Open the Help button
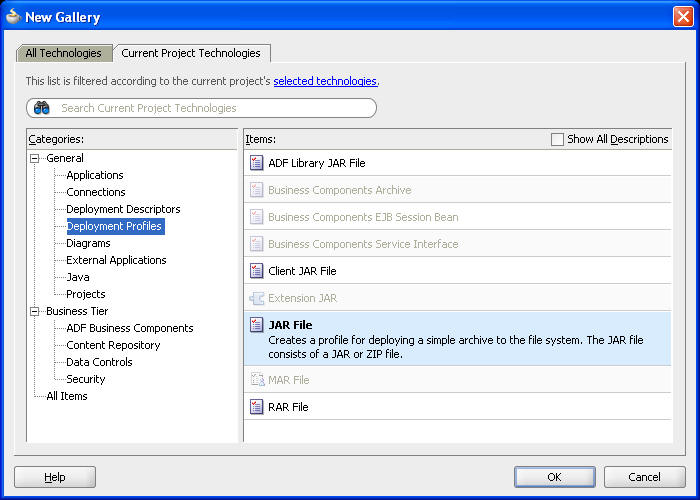This screenshot has height=500, width=700. (55, 477)
